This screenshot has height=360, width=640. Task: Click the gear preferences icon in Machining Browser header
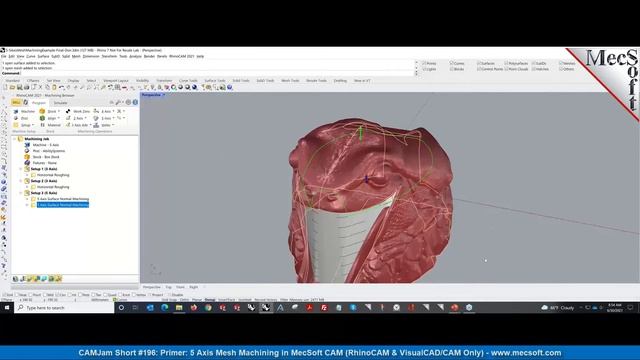pyautogui.click(x=128, y=102)
